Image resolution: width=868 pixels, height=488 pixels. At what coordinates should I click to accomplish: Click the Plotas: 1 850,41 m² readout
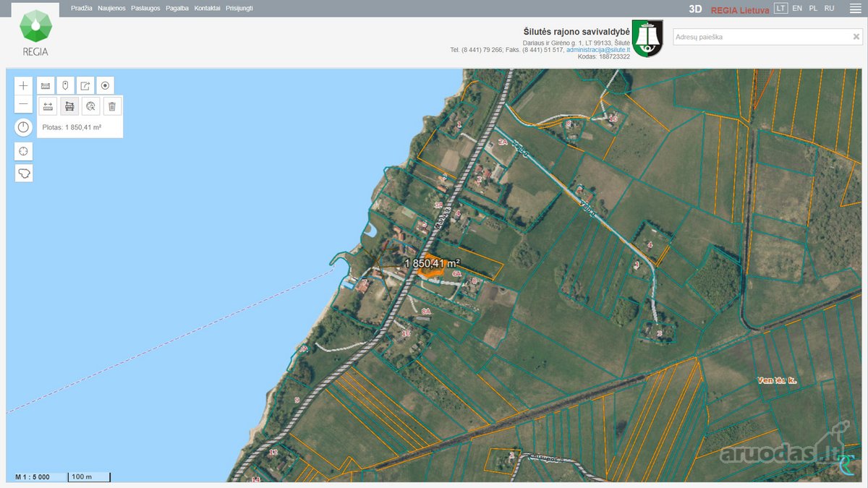click(72, 127)
